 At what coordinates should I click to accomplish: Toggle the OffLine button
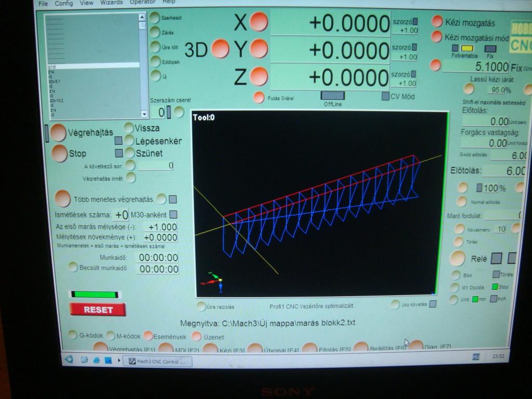(332, 96)
